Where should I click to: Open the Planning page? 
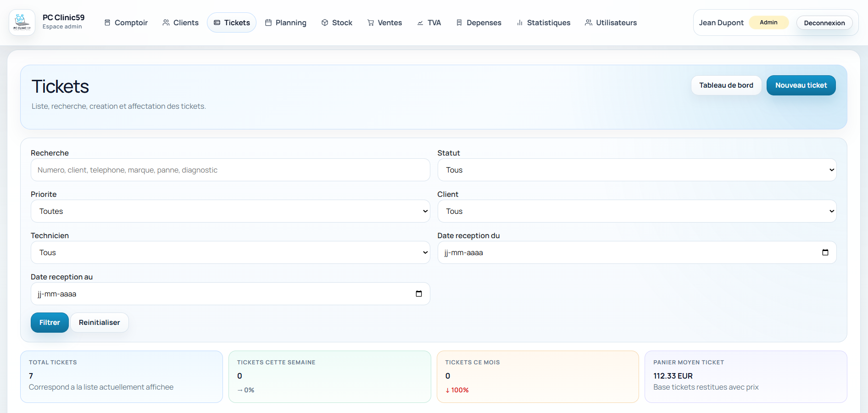286,22
